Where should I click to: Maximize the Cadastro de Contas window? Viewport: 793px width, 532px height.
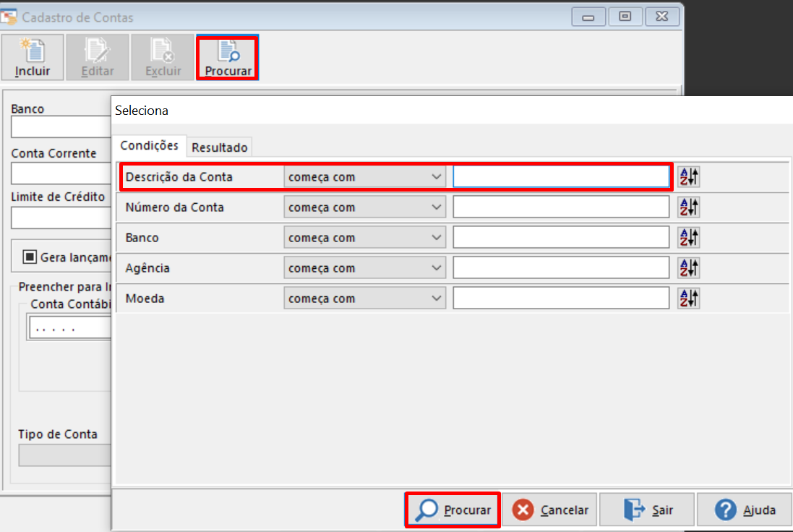coord(625,17)
